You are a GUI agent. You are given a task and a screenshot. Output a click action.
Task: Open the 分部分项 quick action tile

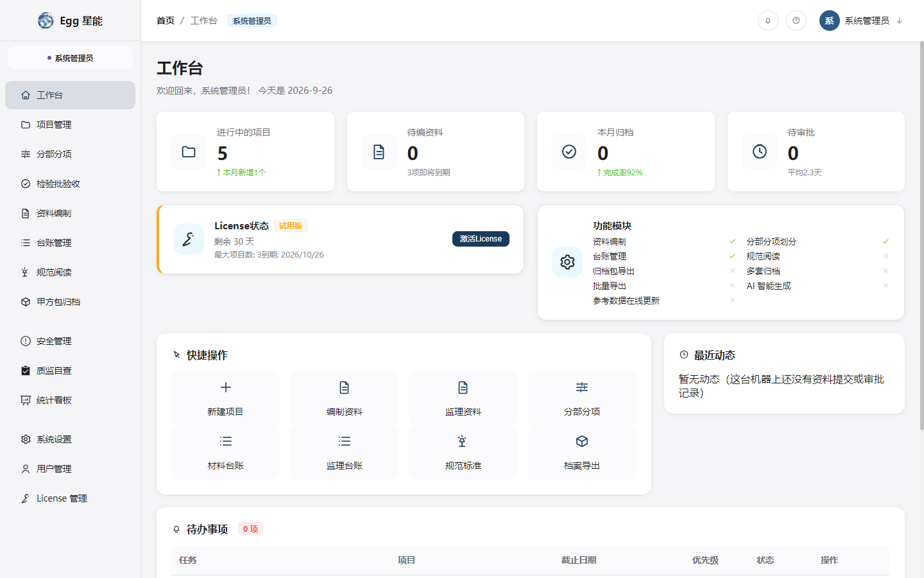[x=582, y=398]
